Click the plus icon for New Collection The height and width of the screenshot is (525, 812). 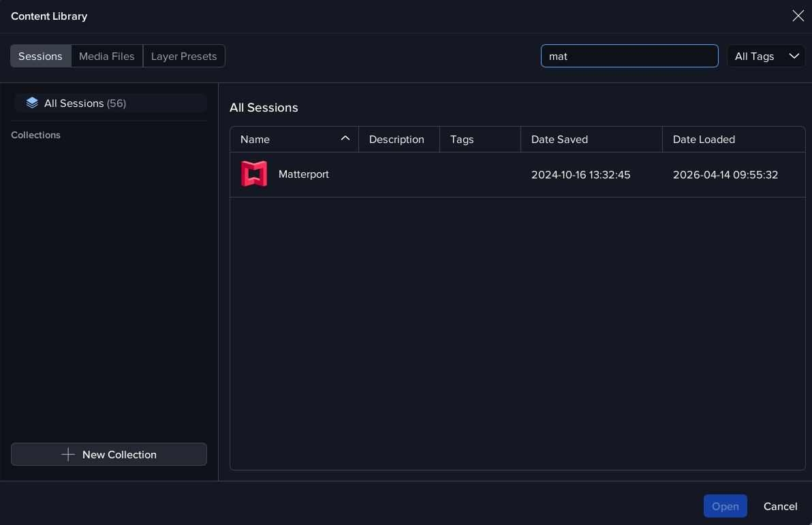(x=68, y=454)
